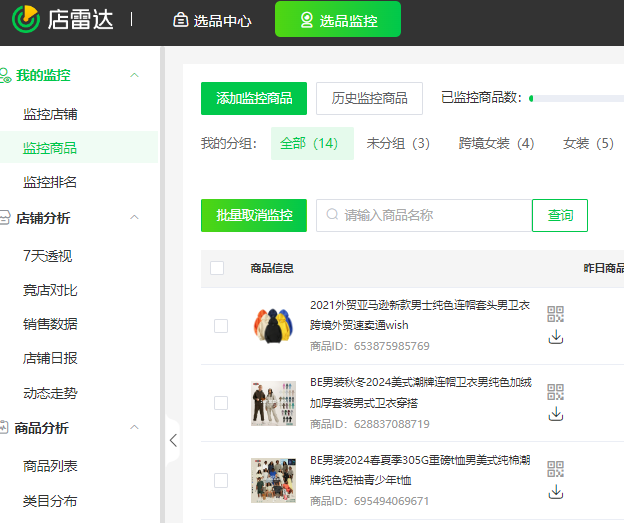624x523 pixels.
Task: Collapse the 店铺分析 sidebar section
Action: tap(134, 217)
